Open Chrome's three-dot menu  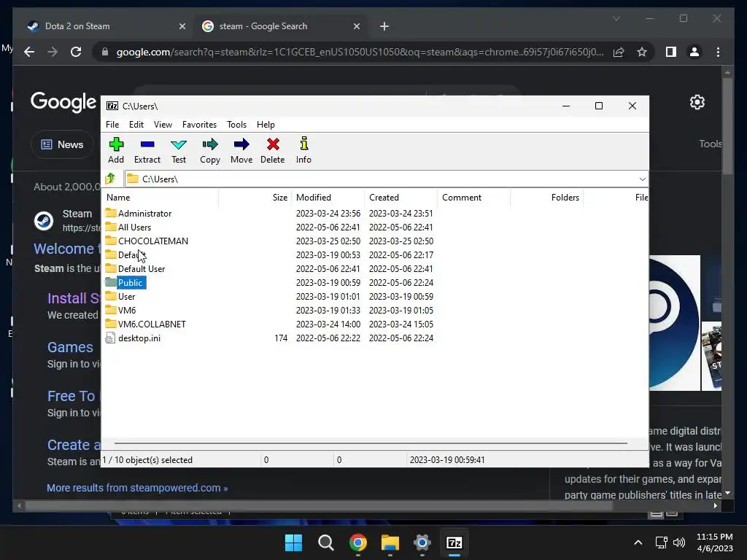pyautogui.click(x=718, y=52)
